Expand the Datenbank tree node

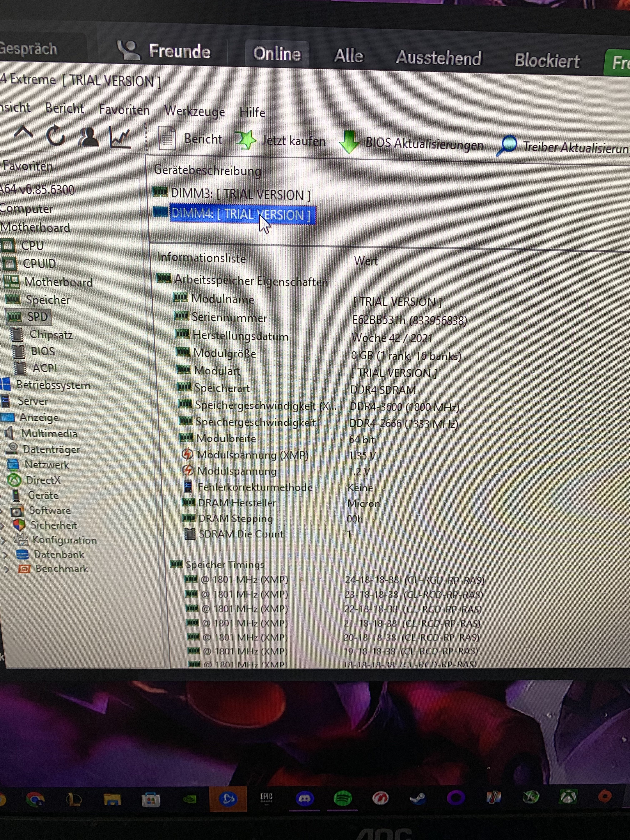pos(5,555)
